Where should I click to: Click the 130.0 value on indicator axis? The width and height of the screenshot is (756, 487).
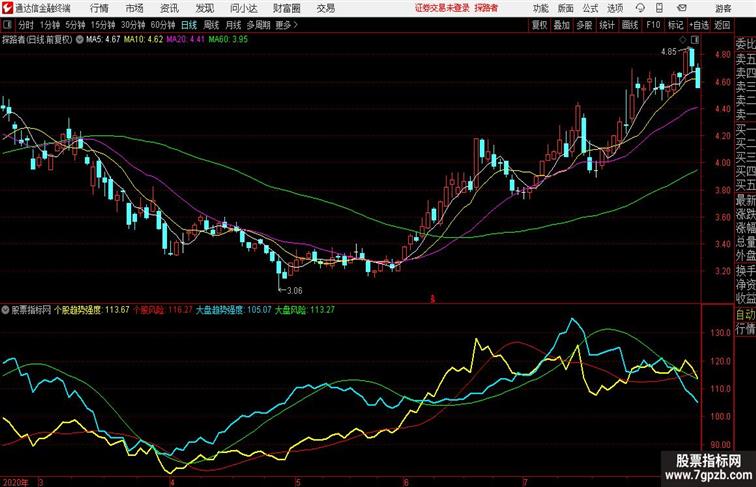720,333
